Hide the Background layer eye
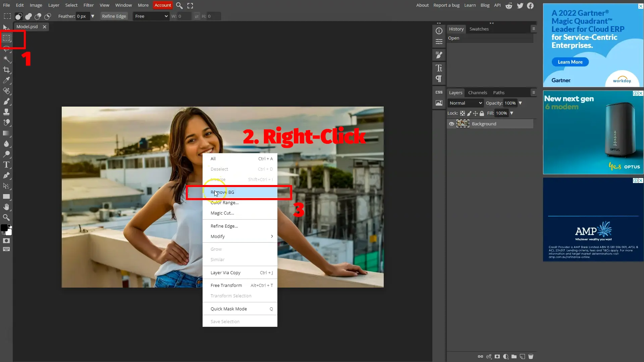Viewport: 644px width, 362px height. coord(451,124)
